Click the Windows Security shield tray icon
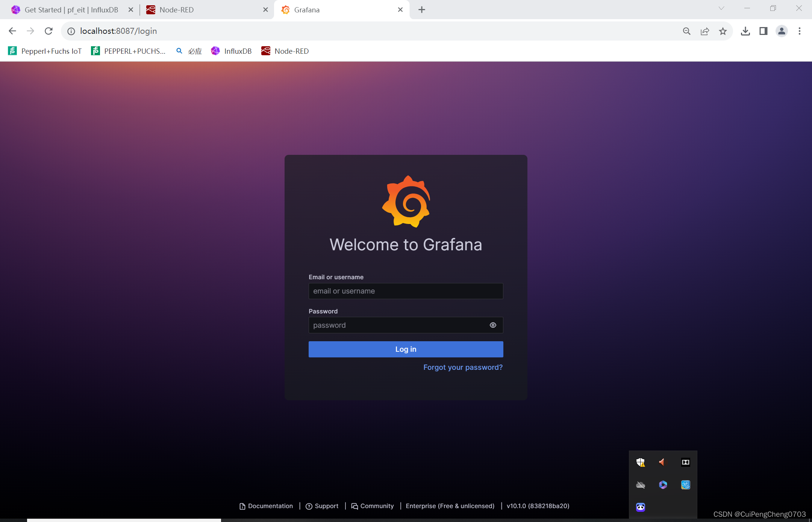This screenshot has height=522, width=812. (x=641, y=463)
